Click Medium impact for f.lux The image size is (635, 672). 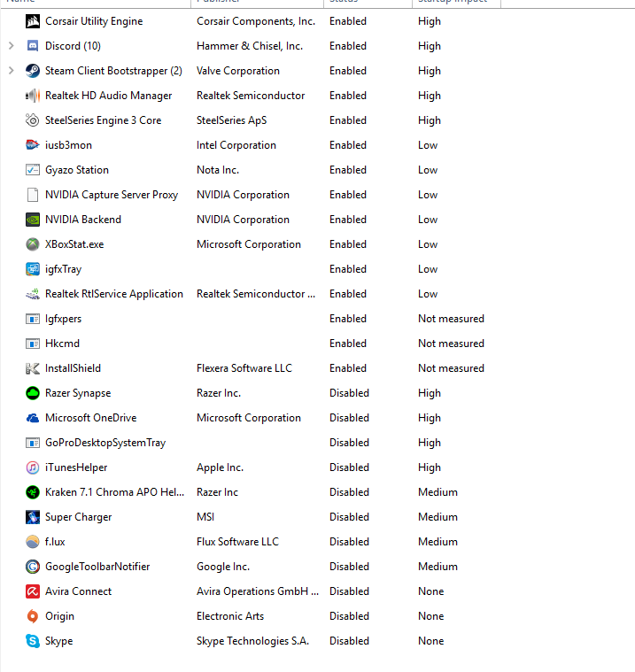pyautogui.click(x=438, y=542)
